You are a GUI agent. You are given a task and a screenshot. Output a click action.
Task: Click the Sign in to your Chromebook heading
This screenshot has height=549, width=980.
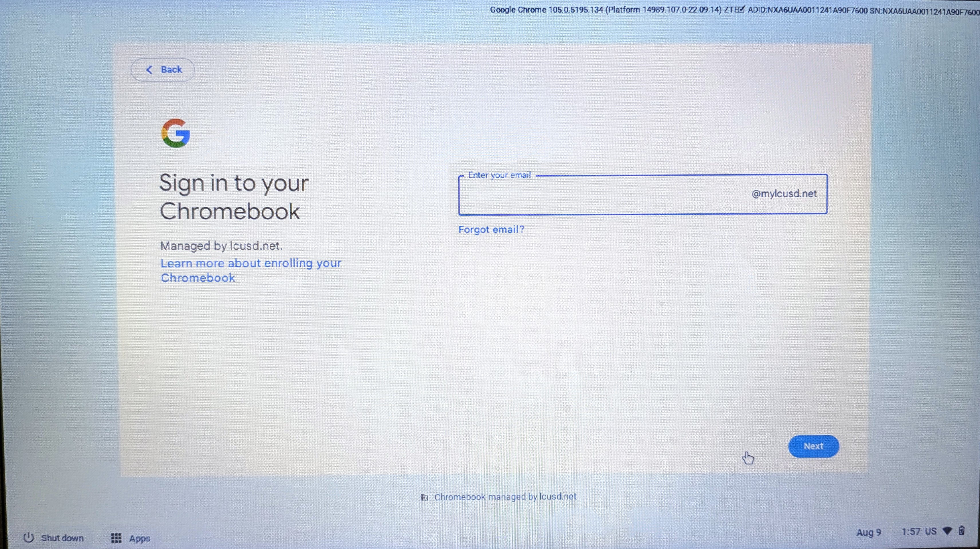coord(234,197)
